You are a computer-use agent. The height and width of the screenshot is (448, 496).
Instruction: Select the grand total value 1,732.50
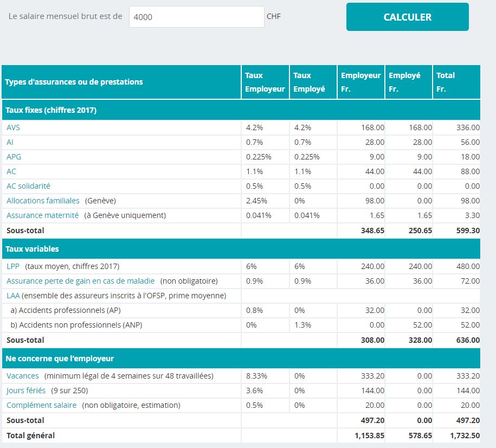tap(465, 436)
